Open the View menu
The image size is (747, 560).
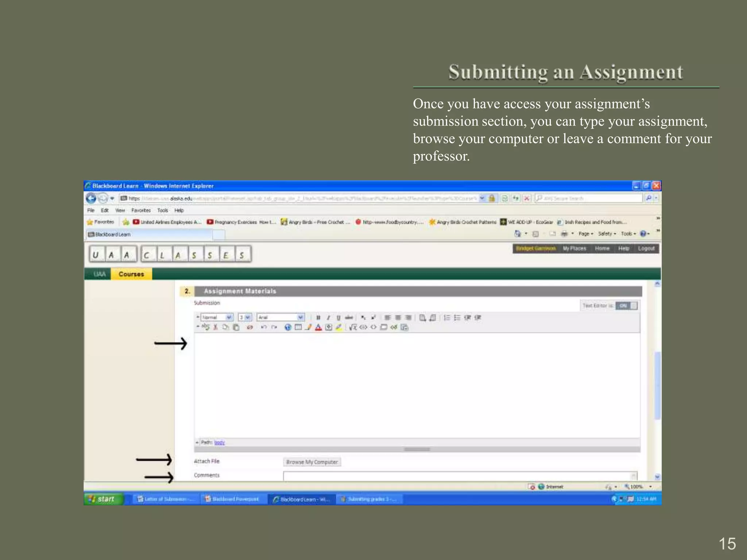point(120,210)
